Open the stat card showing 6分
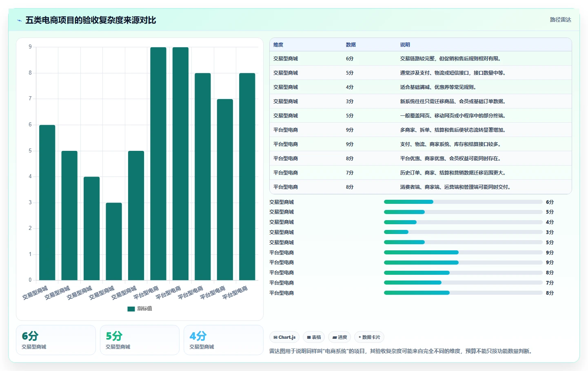Image resolution: width=588 pixels, height=371 pixels. pos(56,340)
